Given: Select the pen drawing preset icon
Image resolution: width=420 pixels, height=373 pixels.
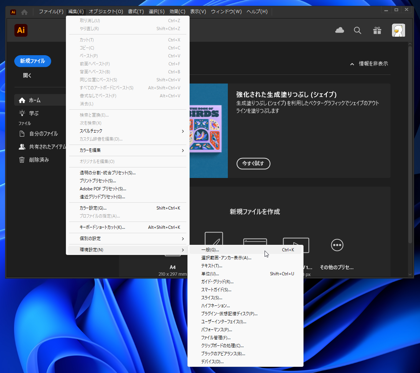Looking at the screenshot, I should (x=214, y=239).
